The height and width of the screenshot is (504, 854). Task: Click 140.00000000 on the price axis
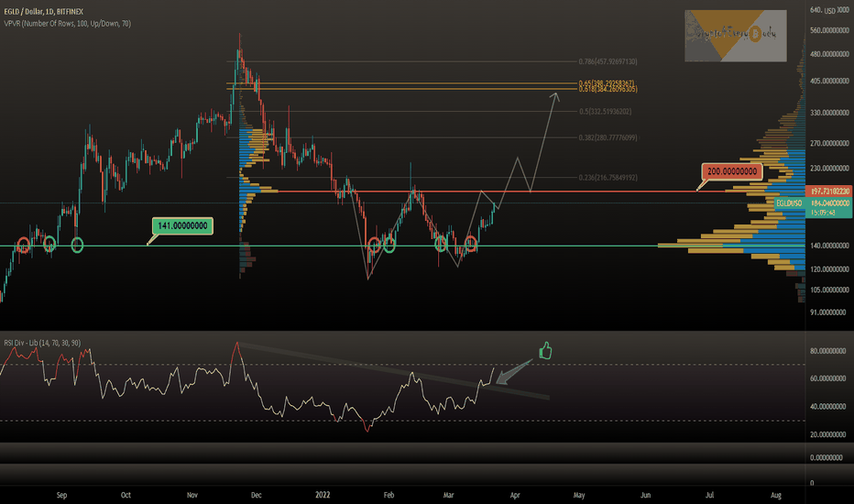pos(829,246)
